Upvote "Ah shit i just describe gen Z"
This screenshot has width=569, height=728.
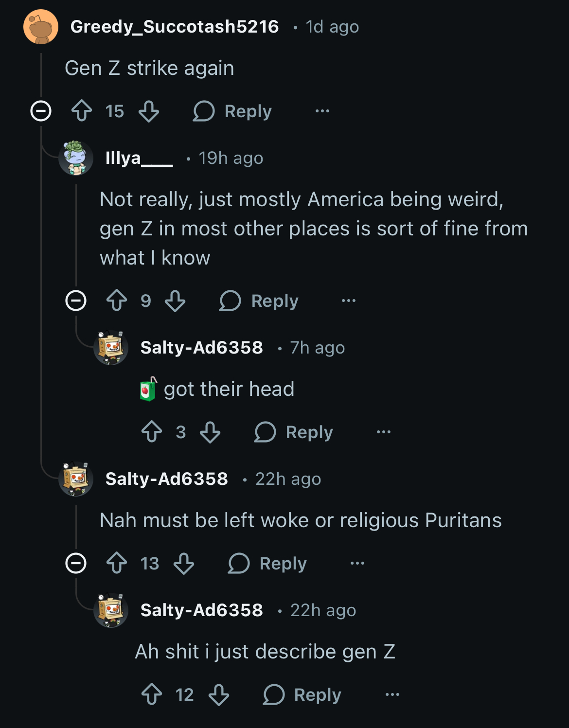[152, 694]
